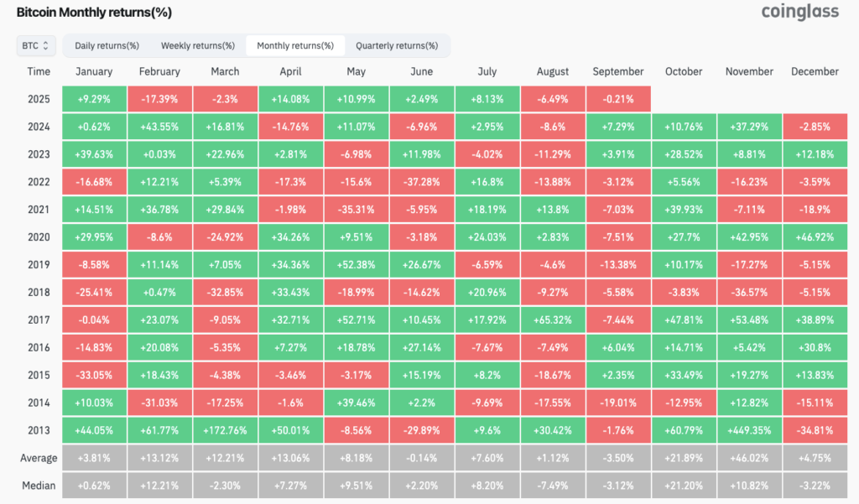This screenshot has width=859, height=504.
Task: Click the 2013 row label
Action: click(x=39, y=430)
